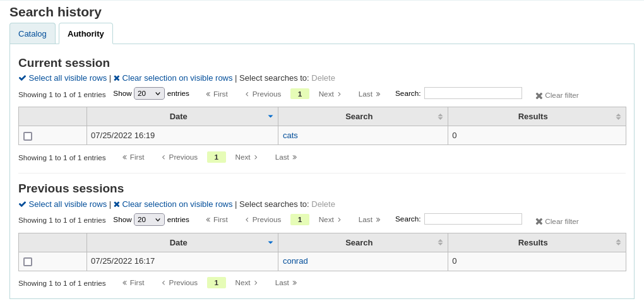Expand the Show entries dropdown in Previous sessions
Image resolution: width=644 pixels, height=306 pixels.
click(x=149, y=220)
